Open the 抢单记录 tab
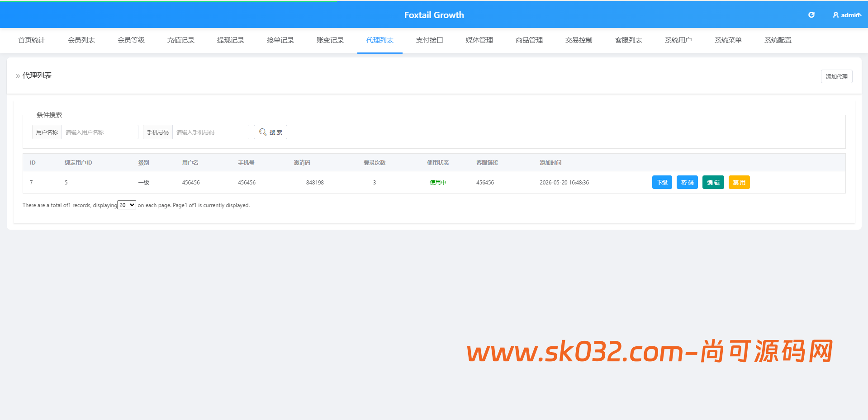The width and height of the screenshot is (868, 420). click(x=280, y=40)
